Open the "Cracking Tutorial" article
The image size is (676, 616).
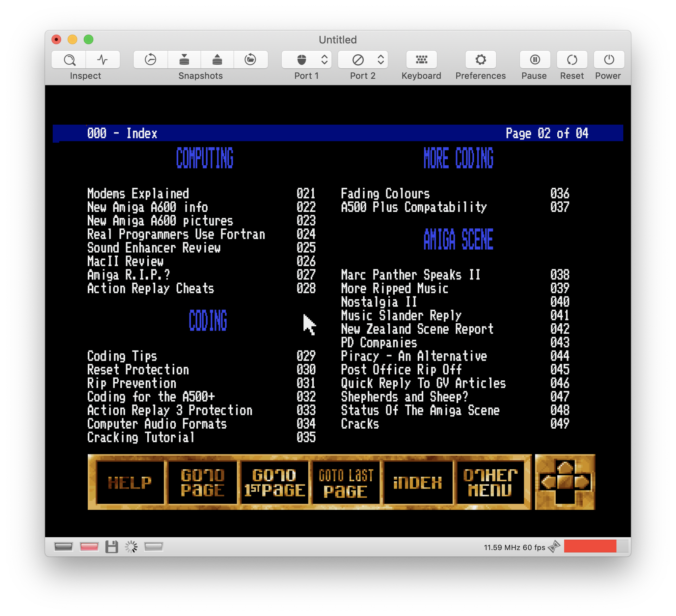click(141, 437)
